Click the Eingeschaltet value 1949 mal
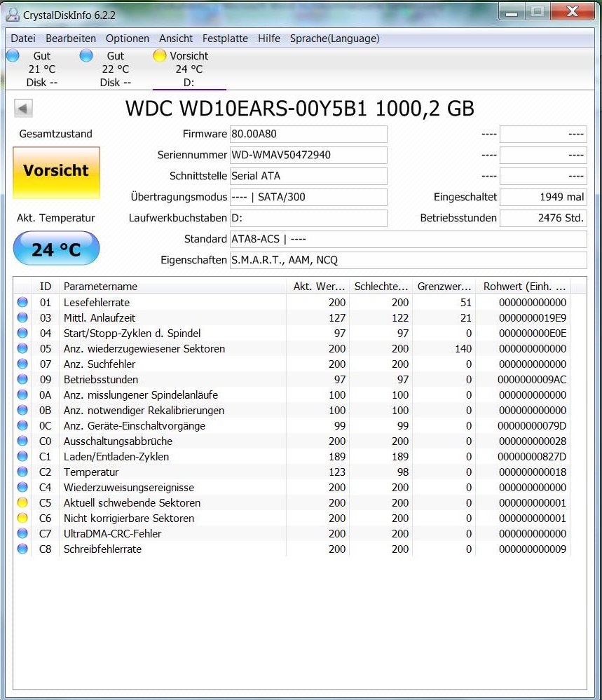The height and width of the screenshot is (700, 602). [x=543, y=197]
